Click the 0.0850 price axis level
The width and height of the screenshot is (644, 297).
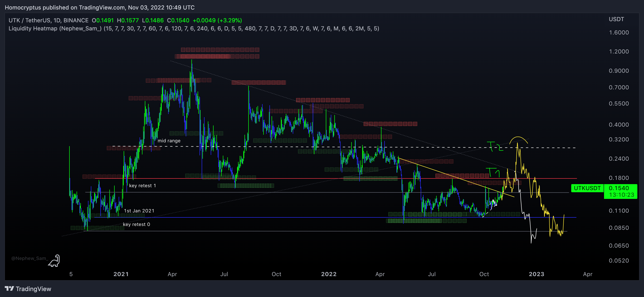pyautogui.click(x=619, y=228)
